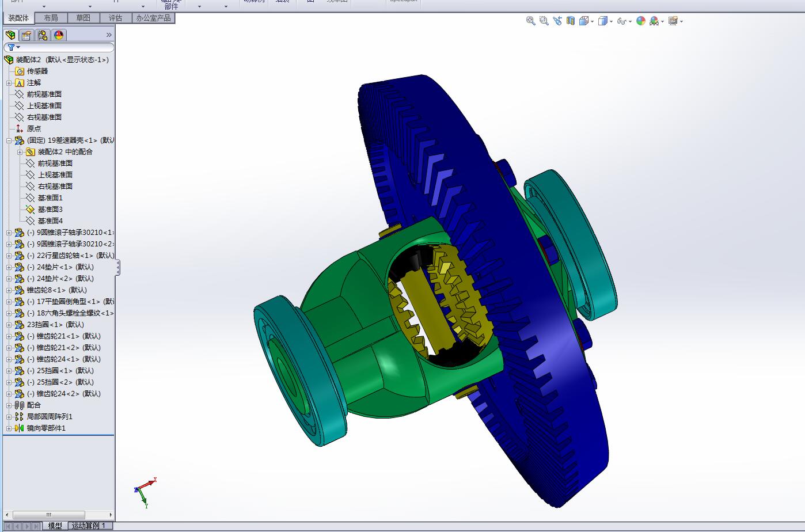Switch to the 装配体 ribbon tab
This screenshot has height=532, width=805.
click(18, 18)
